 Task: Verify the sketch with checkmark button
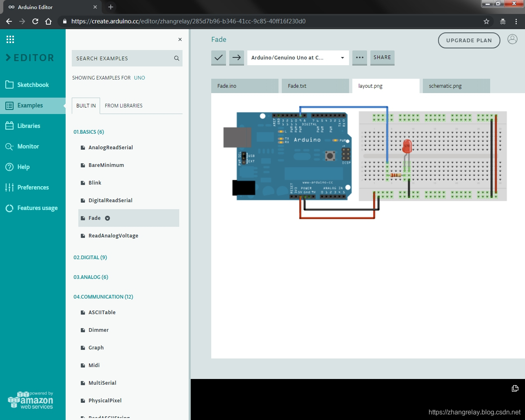pos(219,57)
